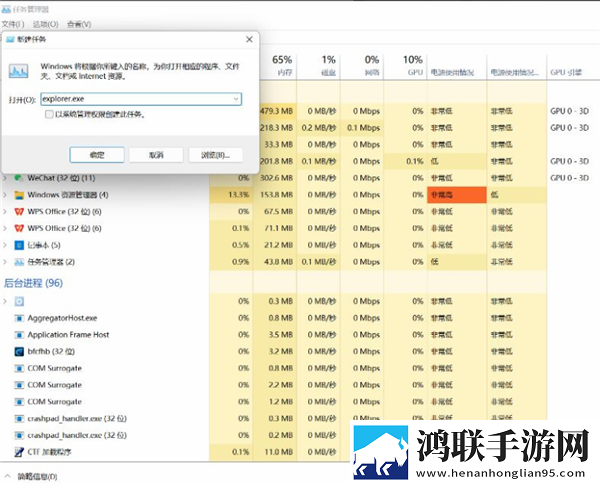The width and height of the screenshot is (600, 485).
Task: Click the icon of the crashpad_handler.exe row using 0.2 MB
Action: coord(19,436)
